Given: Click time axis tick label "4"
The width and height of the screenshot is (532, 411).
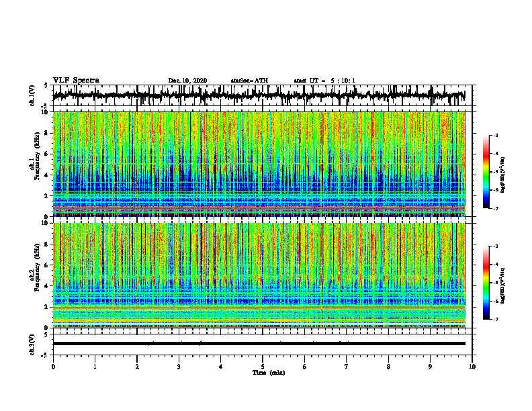Looking at the screenshot, I should coord(221,367).
